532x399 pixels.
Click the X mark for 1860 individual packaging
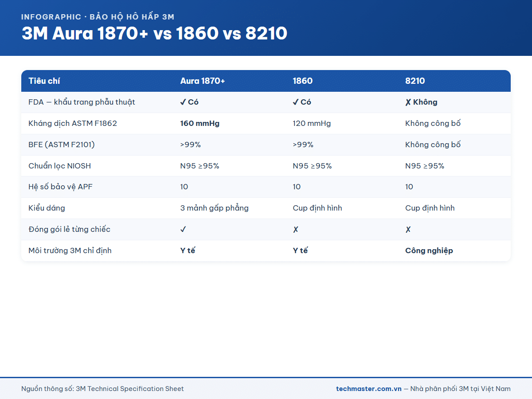pos(296,229)
